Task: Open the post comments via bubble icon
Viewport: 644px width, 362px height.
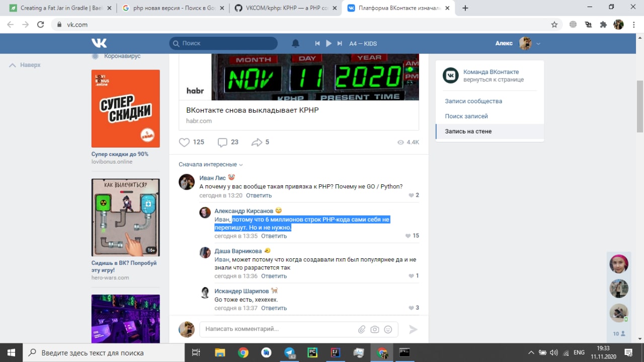Action: tap(222, 142)
